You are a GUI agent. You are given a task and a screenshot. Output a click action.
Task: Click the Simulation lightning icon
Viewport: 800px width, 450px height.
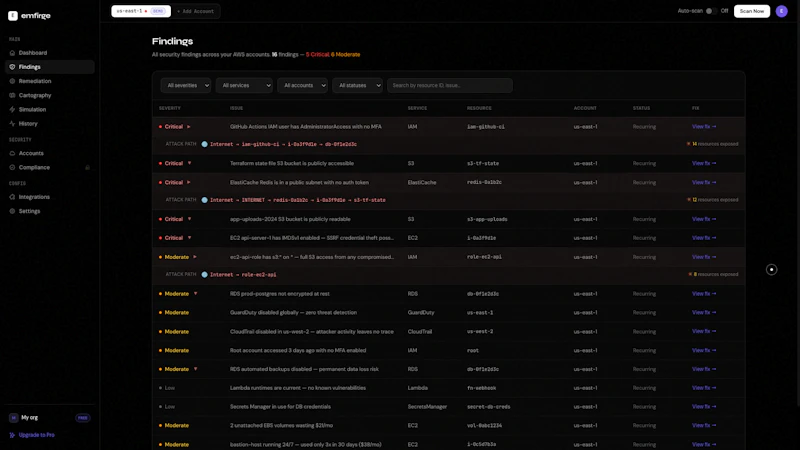[12, 109]
